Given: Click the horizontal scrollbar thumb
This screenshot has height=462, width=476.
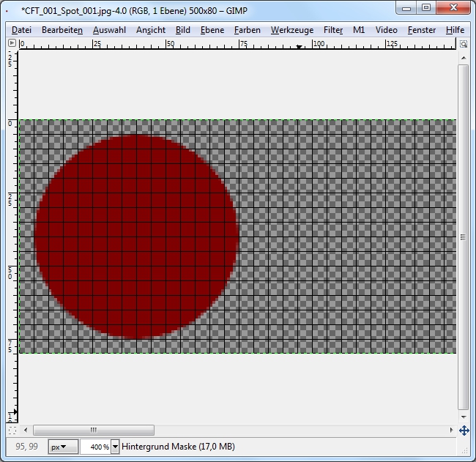Looking at the screenshot, I should [x=94, y=430].
